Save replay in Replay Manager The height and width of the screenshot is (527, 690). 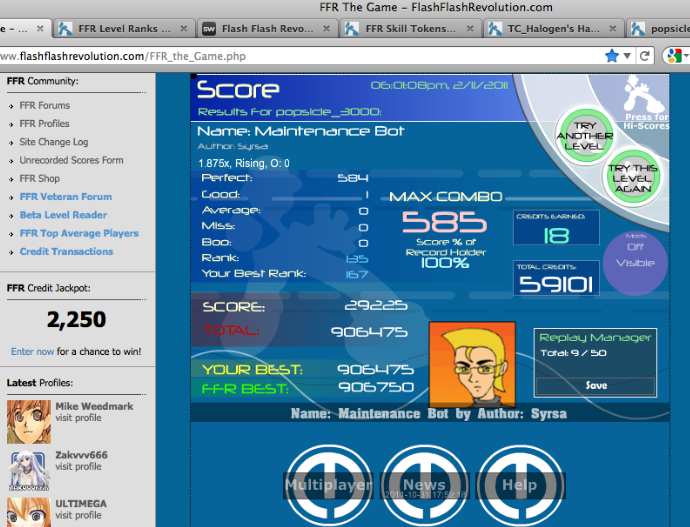pos(596,385)
